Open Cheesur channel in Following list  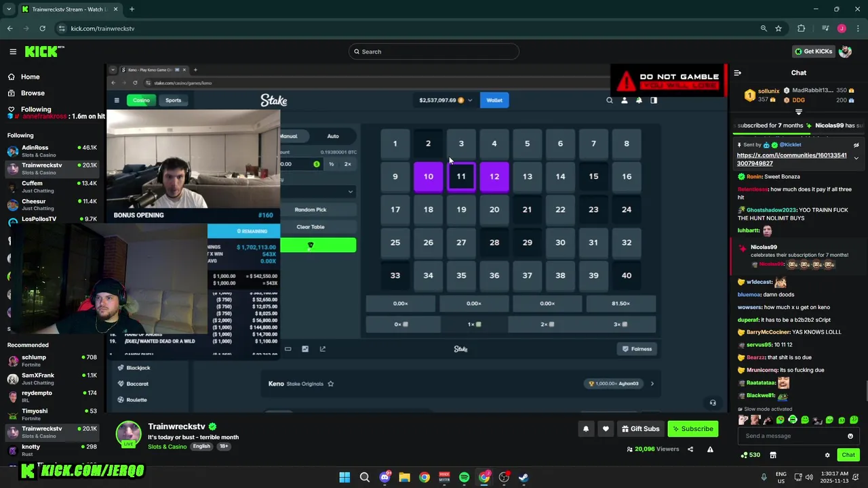point(53,204)
